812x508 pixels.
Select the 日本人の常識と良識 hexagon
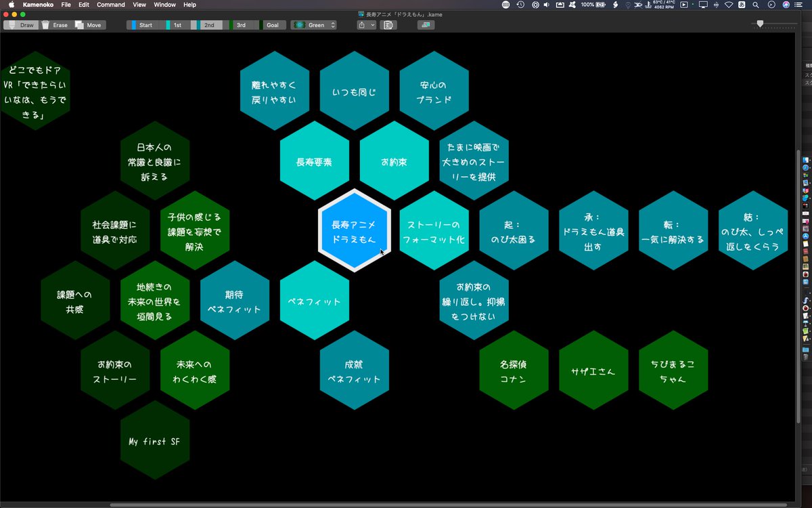click(x=154, y=162)
